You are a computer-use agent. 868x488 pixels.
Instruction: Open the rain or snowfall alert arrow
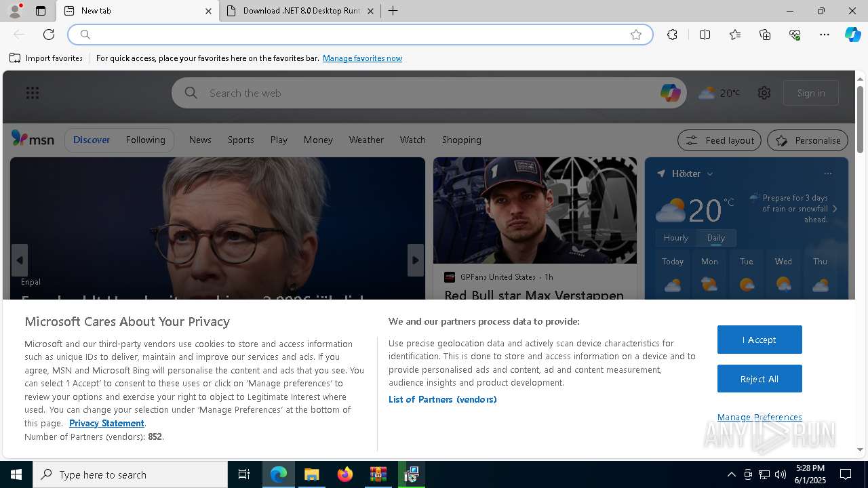pyautogui.click(x=835, y=209)
